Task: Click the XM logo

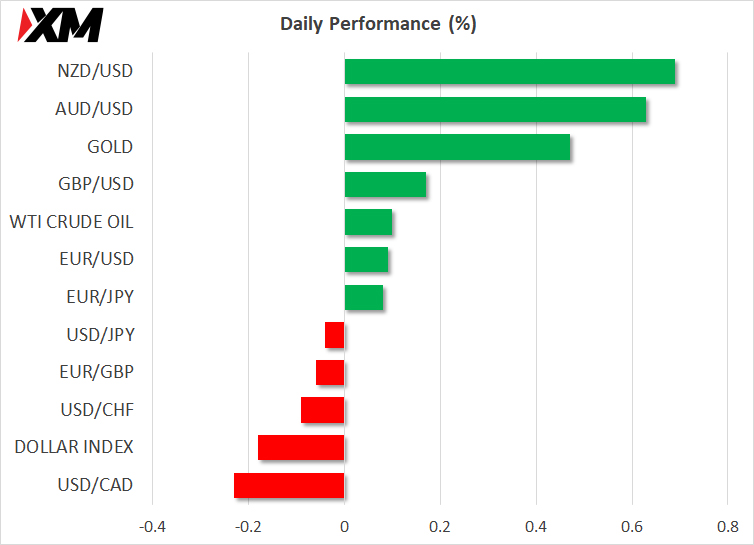Action: (x=61, y=25)
